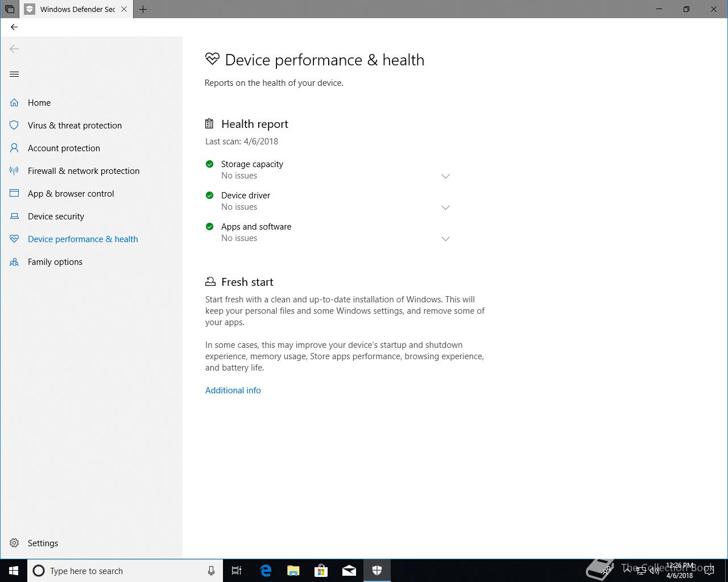728x582 pixels.
Task: Show hidden system tray icons
Action: tap(627, 571)
